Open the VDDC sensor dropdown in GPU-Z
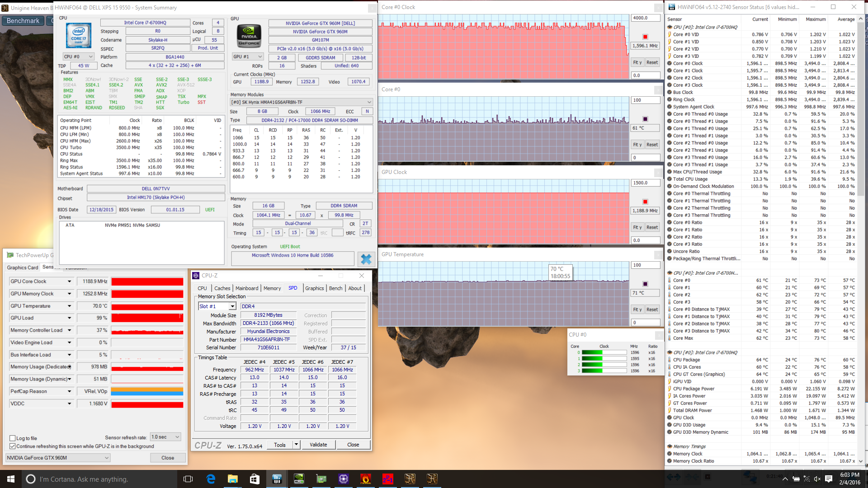This screenshot has height=488, width=868. coord(70,404)
